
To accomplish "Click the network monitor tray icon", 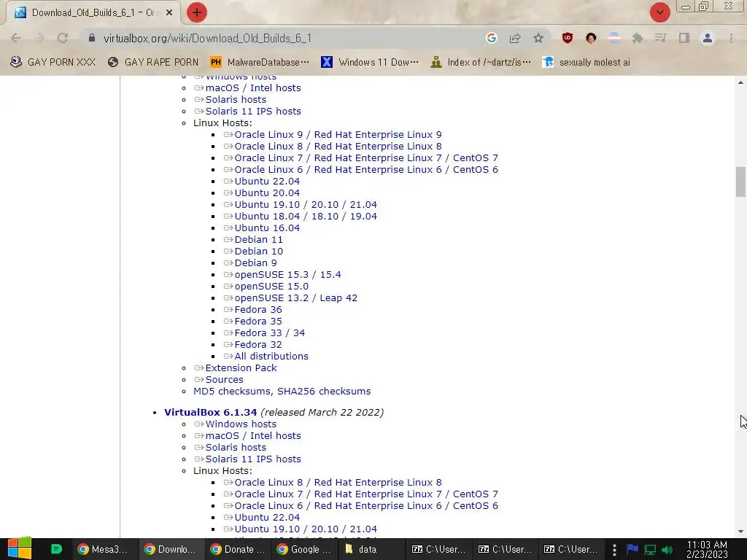I will pyautogui.click(x=650, y=550).
